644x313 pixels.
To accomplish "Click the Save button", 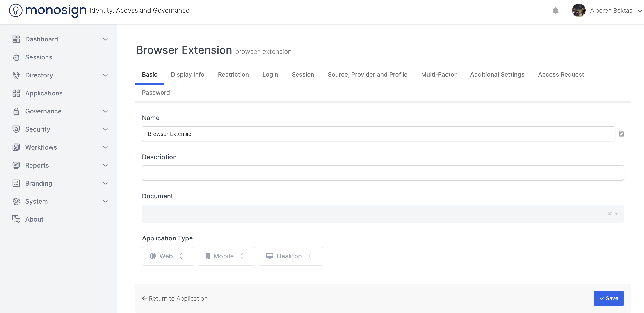I will (608, 298).
